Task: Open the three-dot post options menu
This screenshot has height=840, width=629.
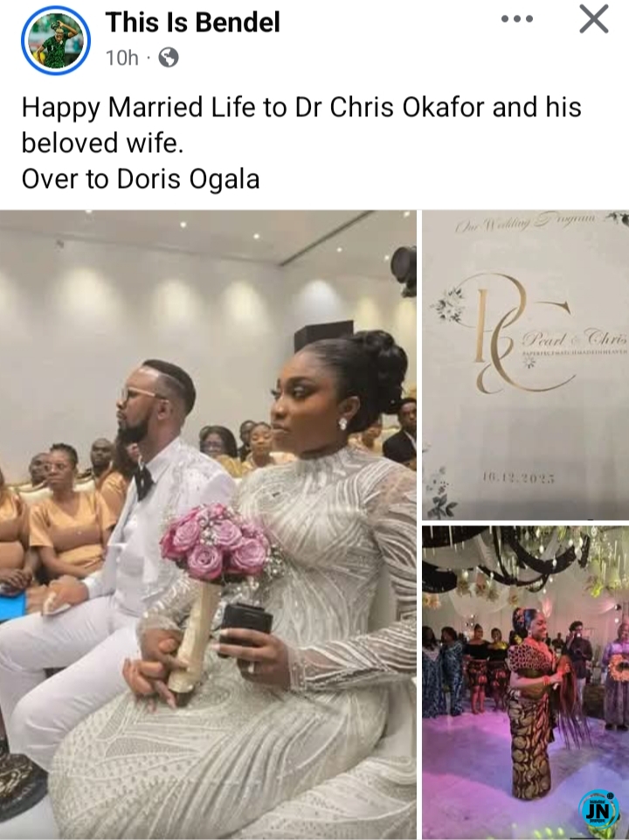Action: pyautogui.click(x=517, y=19)
